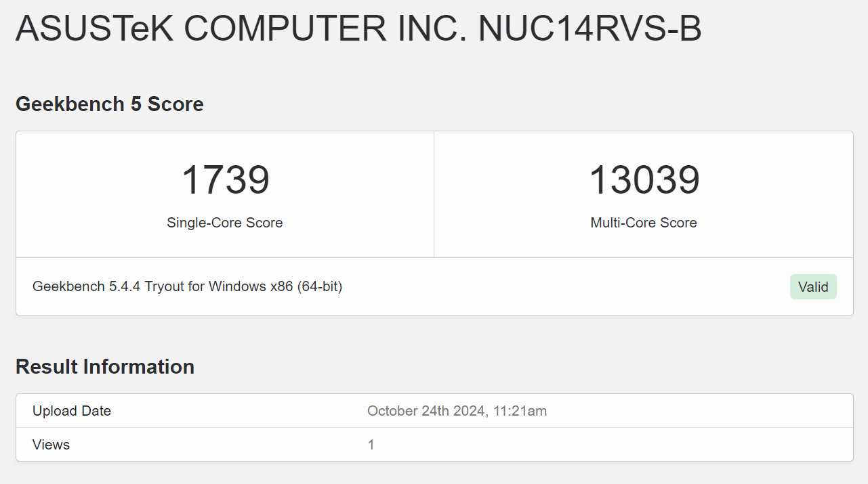Click the Upload Date row label
Viewport: 868px width, 484px height.
point(72,411)
